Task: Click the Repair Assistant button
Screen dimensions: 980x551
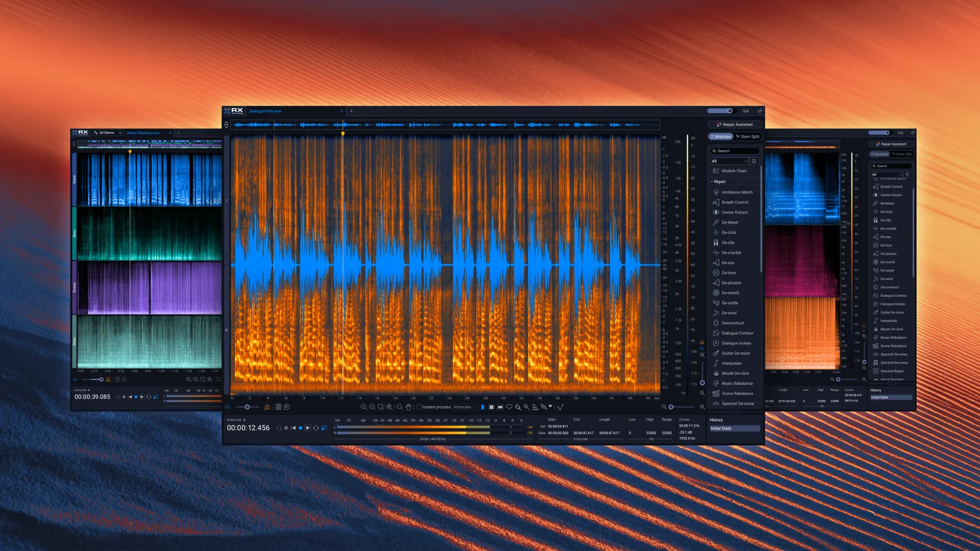Action: pos(735,124)
